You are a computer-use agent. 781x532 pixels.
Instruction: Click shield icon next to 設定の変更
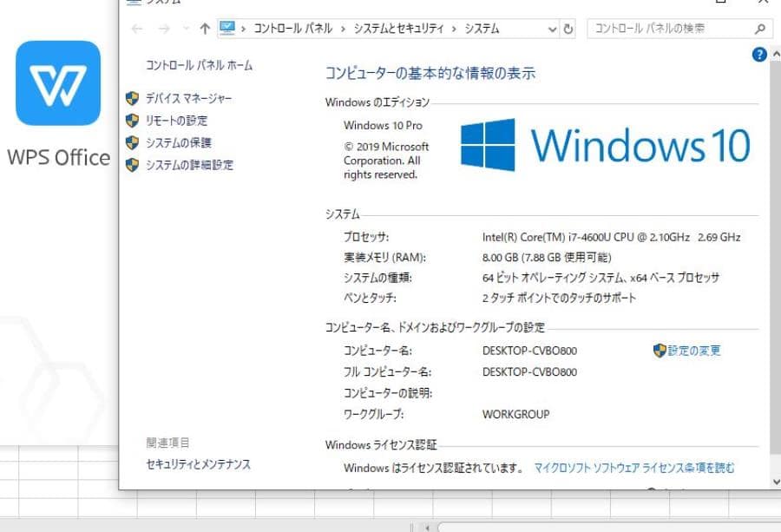coord(660,351)
